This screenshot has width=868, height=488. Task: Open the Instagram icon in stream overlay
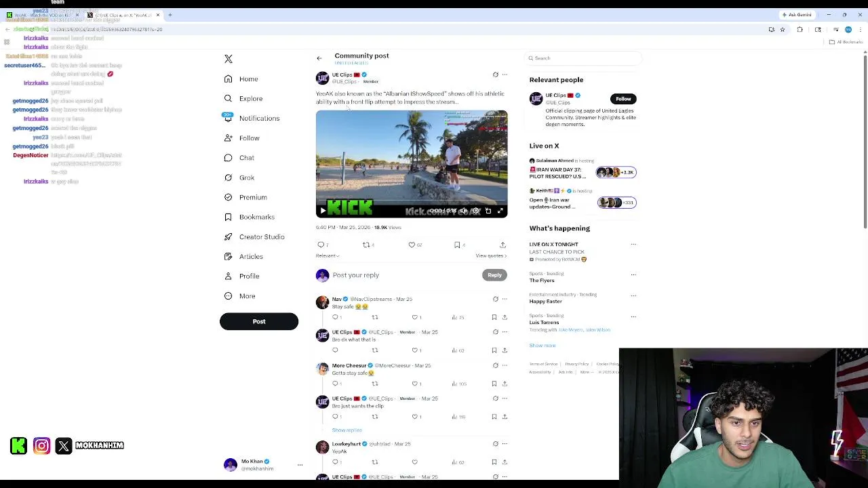click(41, 445)
